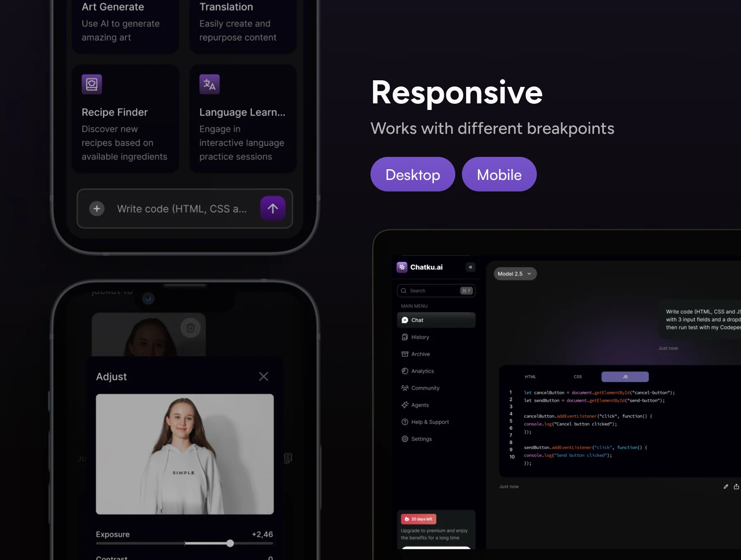Click the ⌘F shortcut badge in search
Viewport: 741px width, 560px height.
466,291
